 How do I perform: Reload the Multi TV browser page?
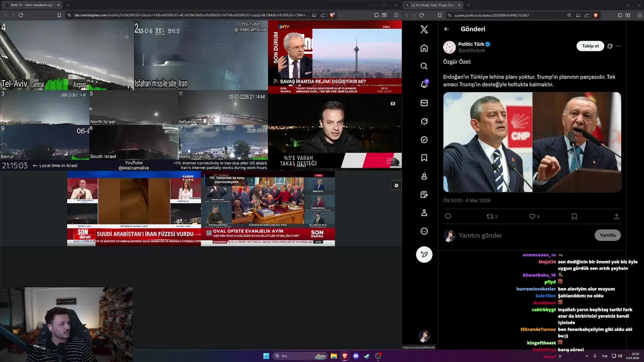[21, 15]
